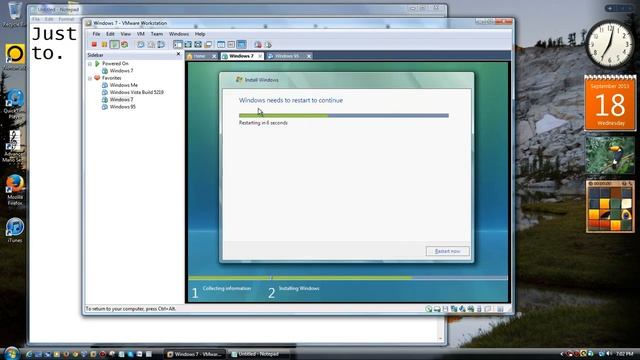This screenshot has height=360, width=640.
Task: Click the Windows 7 - VMware taskbar button
Action: 195,354
